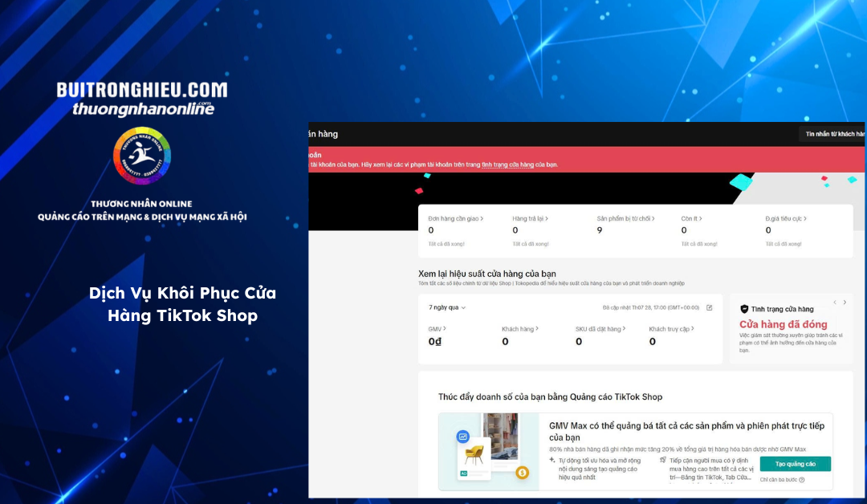867x504 pixels.
Task: Expand the 'Còn ít' stock details
Action: tap(692, 219)
